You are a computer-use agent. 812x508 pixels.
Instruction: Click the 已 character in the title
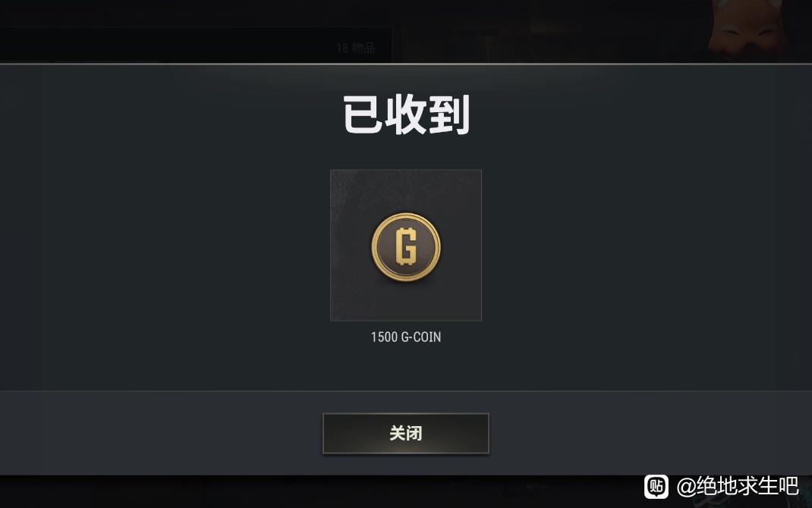point(363,114)
